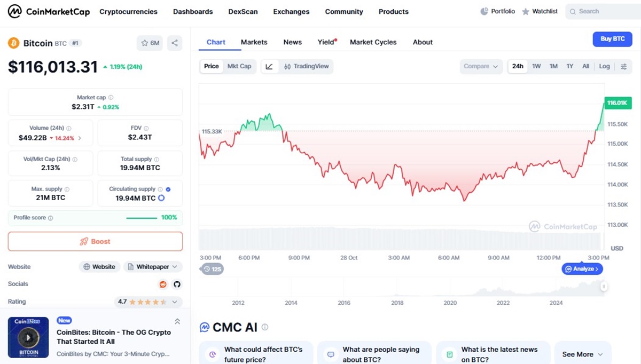Open the GitHub social link
This screenshot has height=364, width=641.
[177, 284]
